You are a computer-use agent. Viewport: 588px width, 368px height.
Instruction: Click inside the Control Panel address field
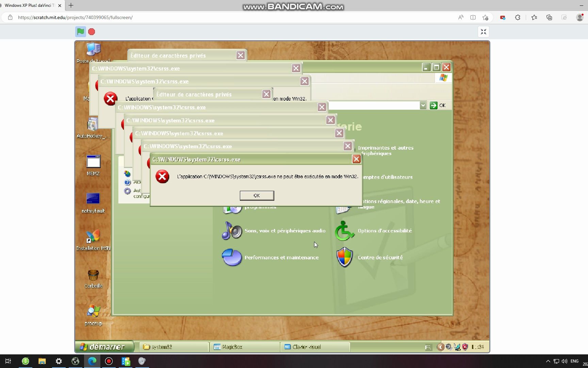pyautogui.click(x=374, y=105)
